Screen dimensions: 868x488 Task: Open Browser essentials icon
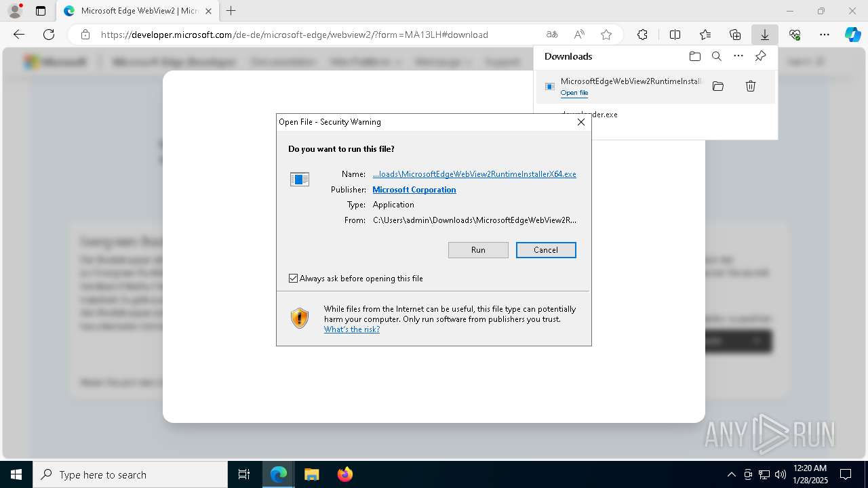click(x=795, y=35)
